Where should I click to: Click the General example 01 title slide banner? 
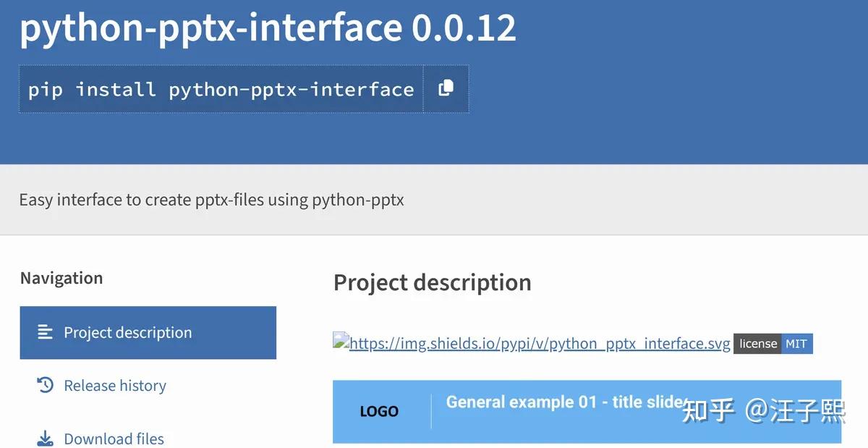(x=566, y=402)
